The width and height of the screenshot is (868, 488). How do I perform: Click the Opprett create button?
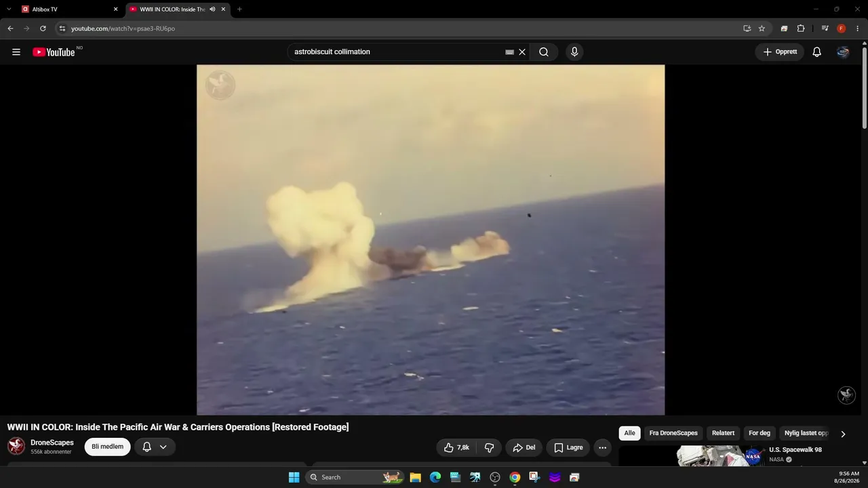tap(780, 52)
